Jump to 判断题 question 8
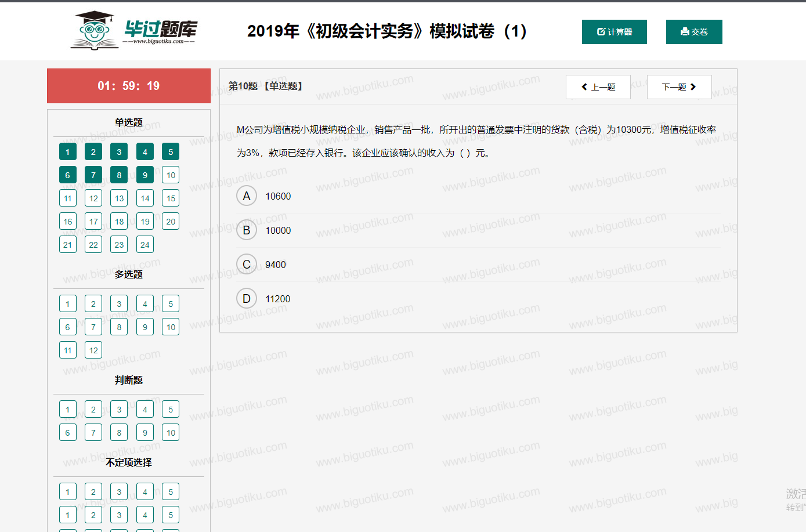This screenshot has height=532, width=806. (119, 433)
